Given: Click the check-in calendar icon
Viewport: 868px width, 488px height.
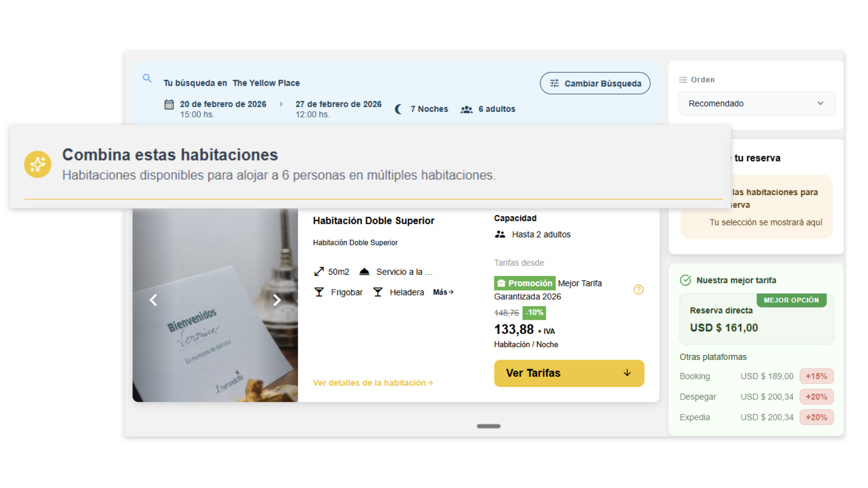Looking at the screenshot, I should click(169, 104).
